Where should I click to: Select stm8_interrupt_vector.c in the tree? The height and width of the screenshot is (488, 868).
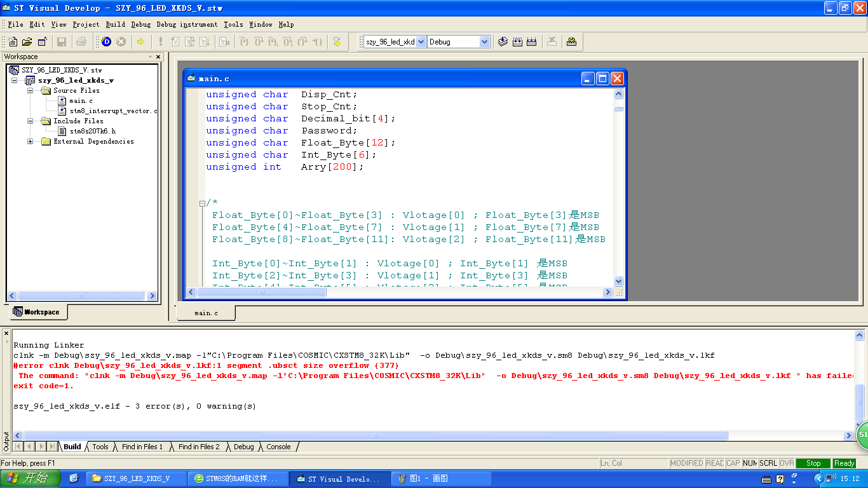click(114, 111)
